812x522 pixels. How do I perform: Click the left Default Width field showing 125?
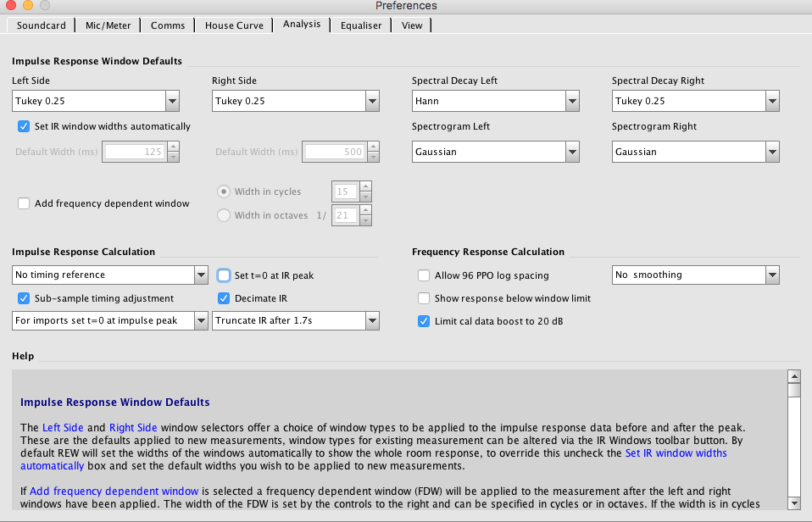pos(135,152)
